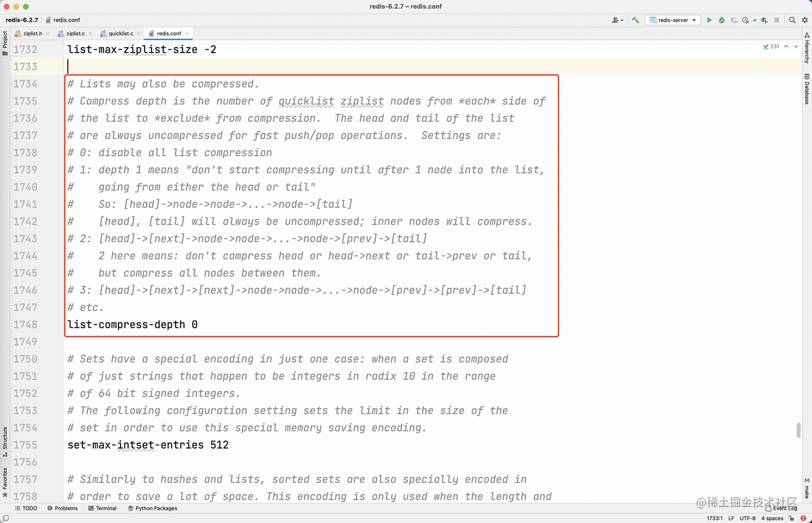Open the Hierarchy side panel
This screenshot has width=812, height=523.
807,50
